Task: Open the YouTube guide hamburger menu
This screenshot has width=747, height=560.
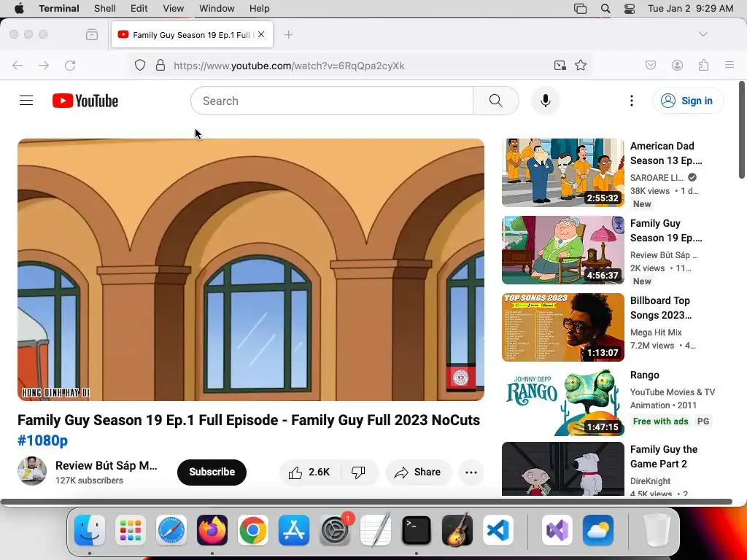Action: (x=26, y=101)
